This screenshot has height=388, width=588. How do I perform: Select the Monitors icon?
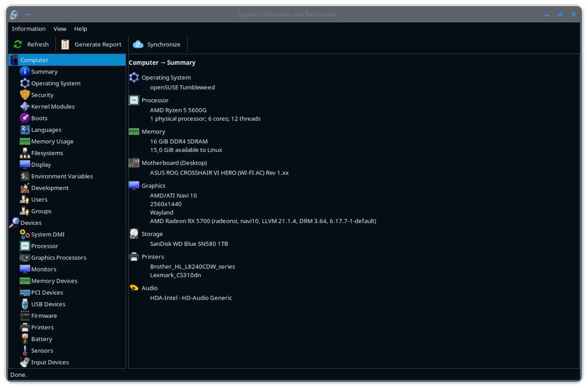click(x=24, y=269)
